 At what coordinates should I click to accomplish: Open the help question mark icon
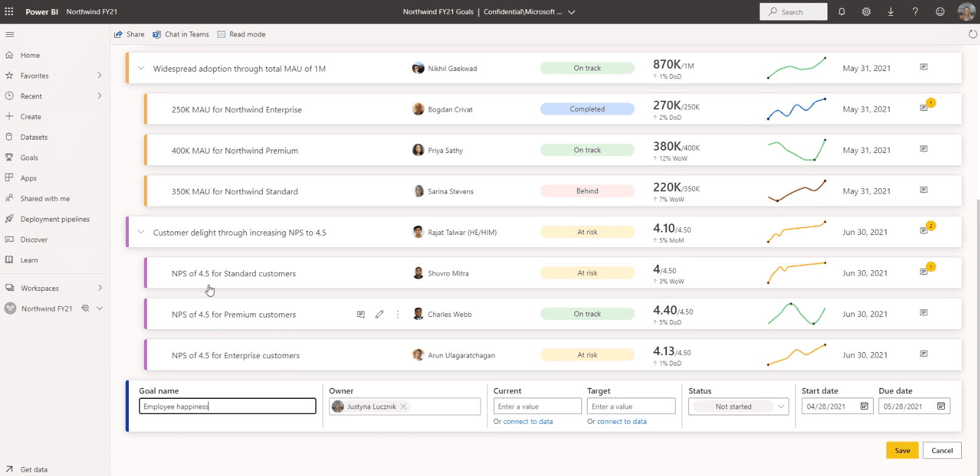pyautogui.click(x=915, y=12)
